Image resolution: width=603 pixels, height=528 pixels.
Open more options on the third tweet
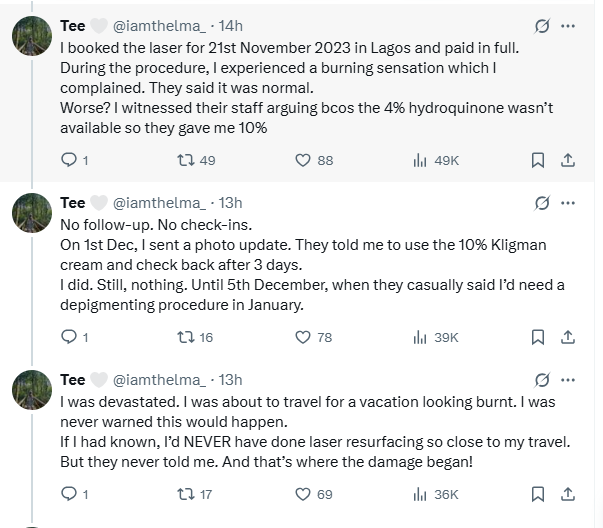pyautogui.click(x=568, y=380)
